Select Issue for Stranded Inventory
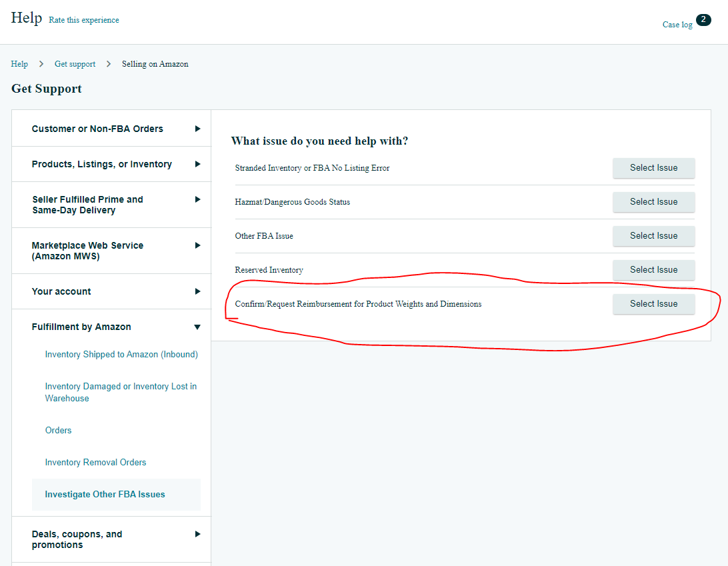The width and height of the screenshot is (728, 566). pyautogui.click(x=653, y=168)
